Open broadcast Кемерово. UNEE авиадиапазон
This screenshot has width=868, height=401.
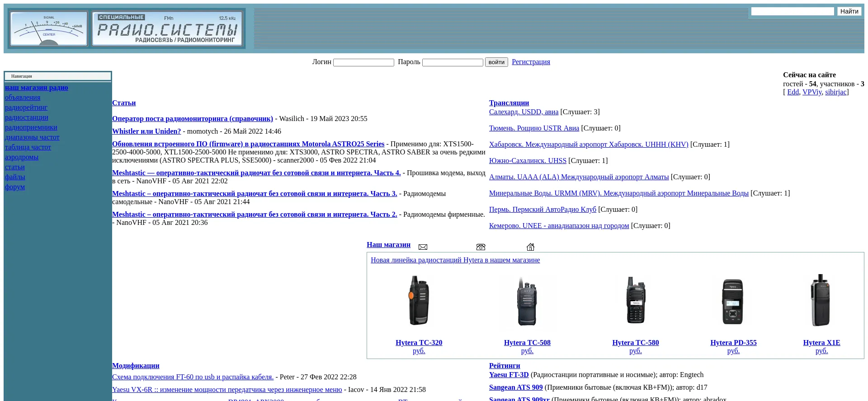coord(559,226)
